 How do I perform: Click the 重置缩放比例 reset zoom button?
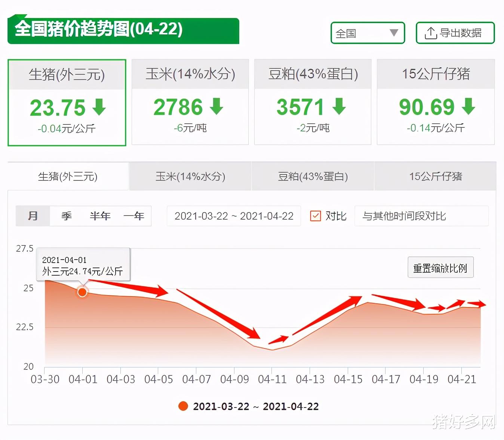440,267
